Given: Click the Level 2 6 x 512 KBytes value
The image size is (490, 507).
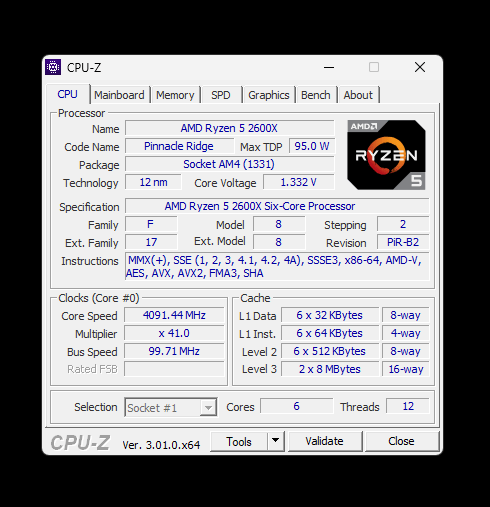Looking at the screenshot, I should 330,351.
